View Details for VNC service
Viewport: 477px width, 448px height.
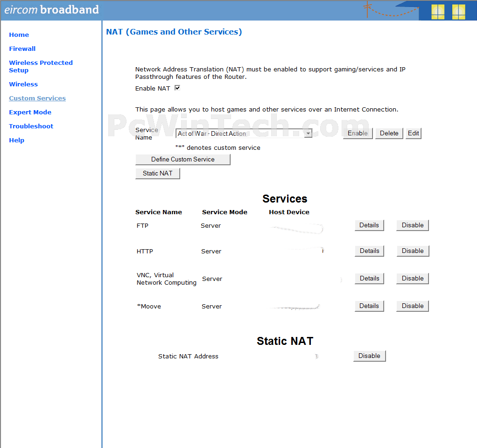369,278
